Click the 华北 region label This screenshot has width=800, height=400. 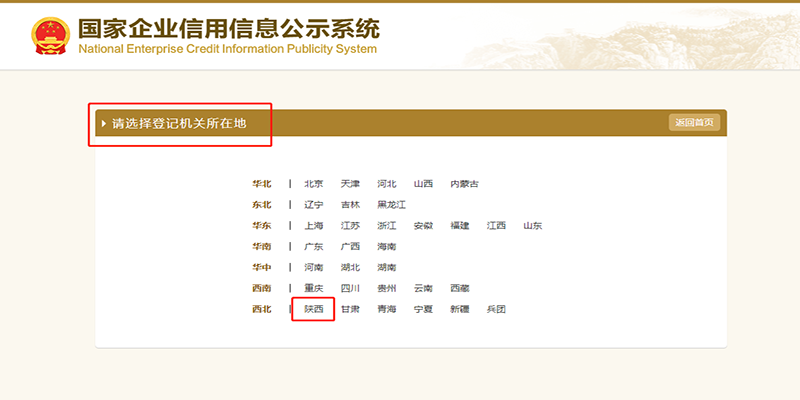pos(262,184)
